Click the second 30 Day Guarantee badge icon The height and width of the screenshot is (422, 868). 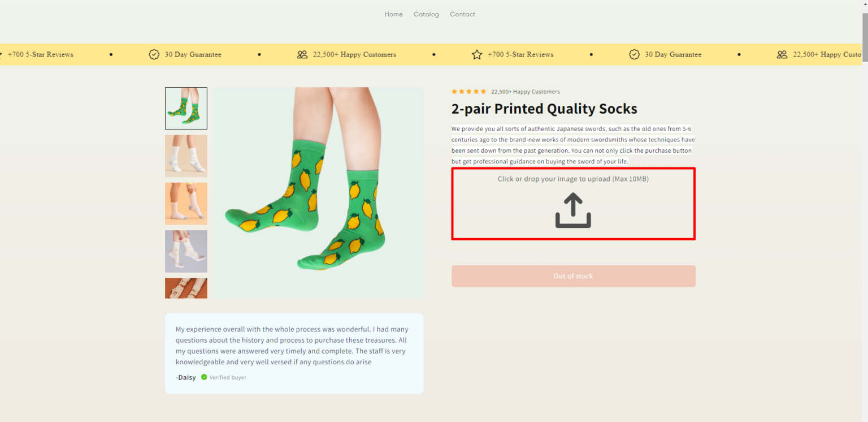tap(634, 54)
